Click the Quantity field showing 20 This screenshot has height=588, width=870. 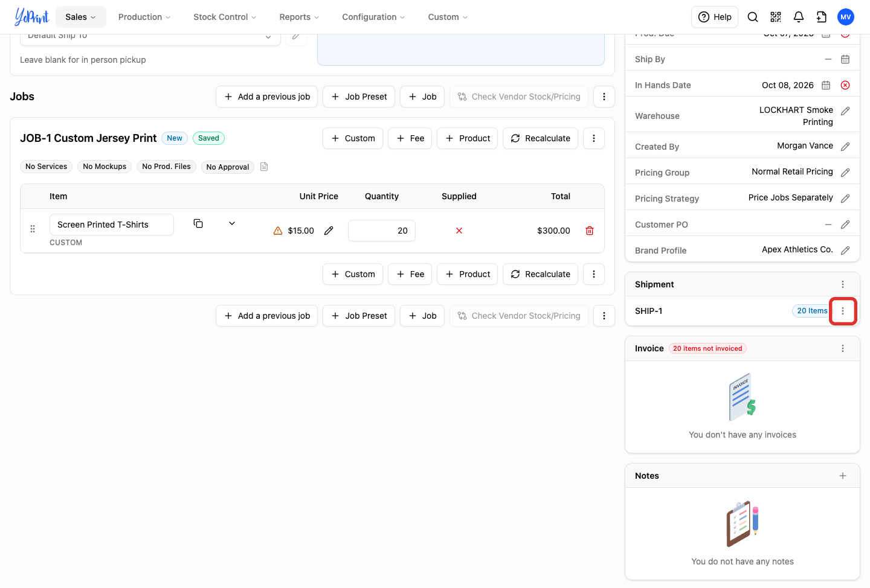(382, 231)
